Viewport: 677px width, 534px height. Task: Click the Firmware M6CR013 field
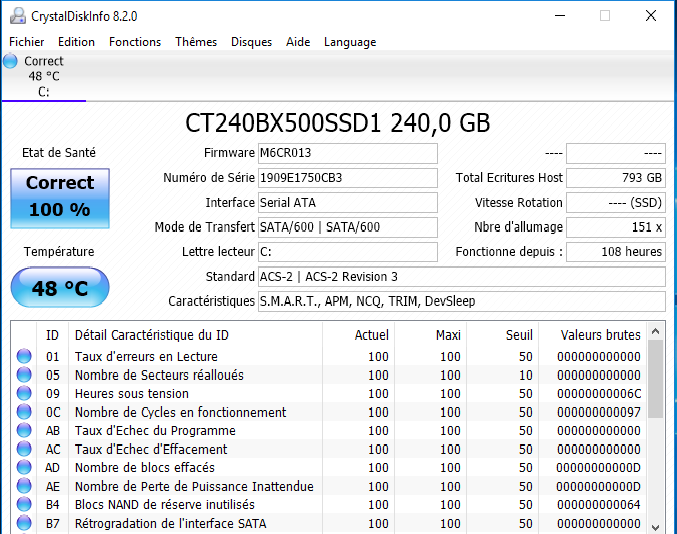347,153
